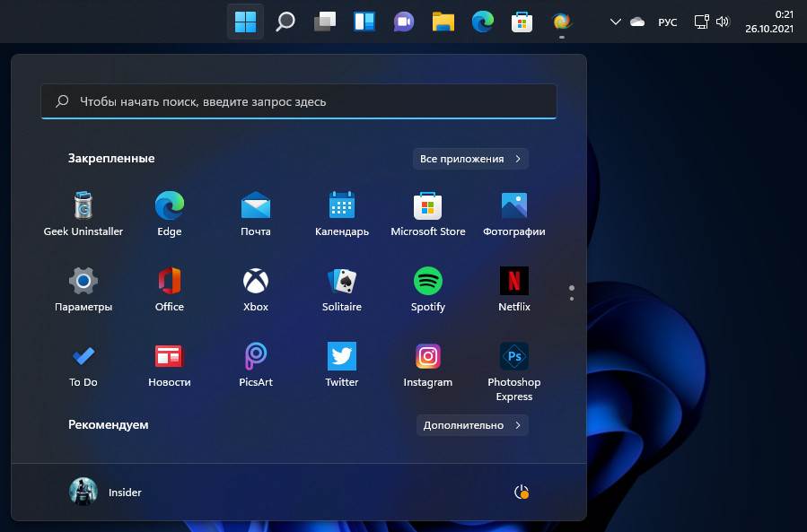Open Microsoft Store from the taskbar
The image size is (807, 532).
pos(522,22)
